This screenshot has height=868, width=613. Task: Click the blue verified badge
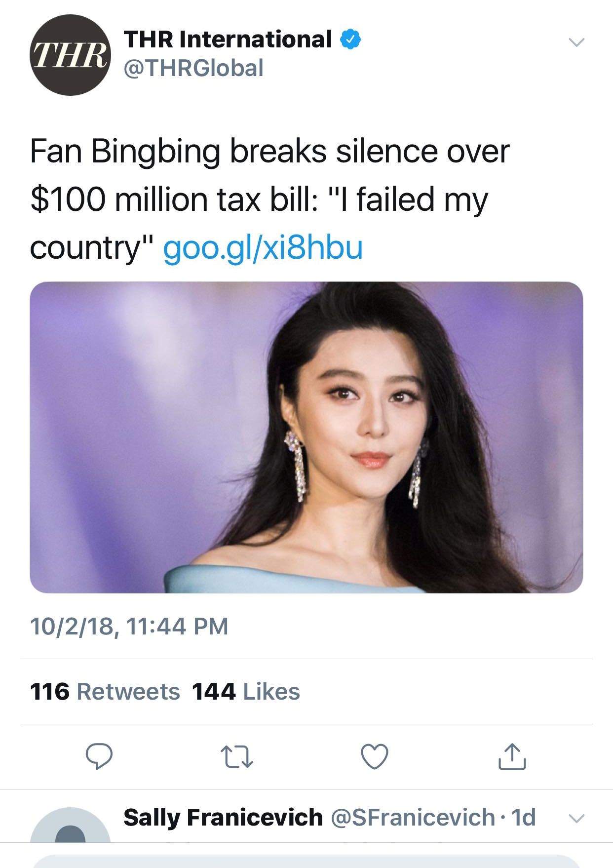pyautogui.click(x=350, y=39)
